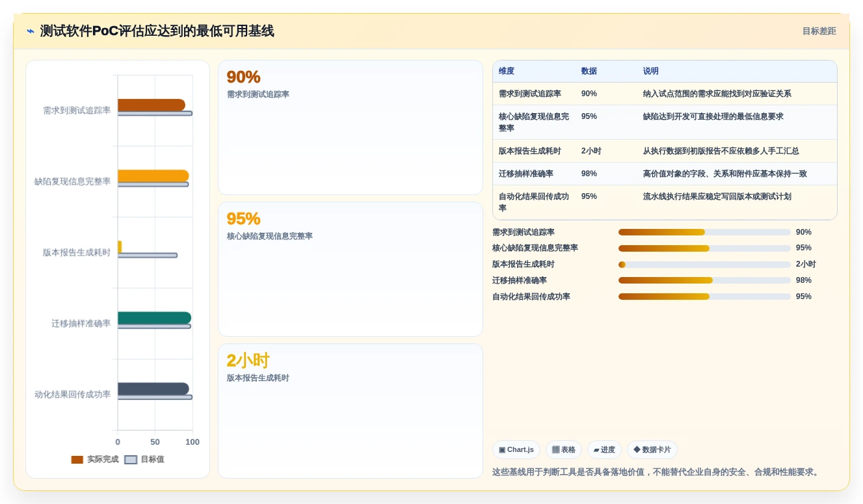Click the 2小时 value in table
863x504 pixels.
pos(591,151)
